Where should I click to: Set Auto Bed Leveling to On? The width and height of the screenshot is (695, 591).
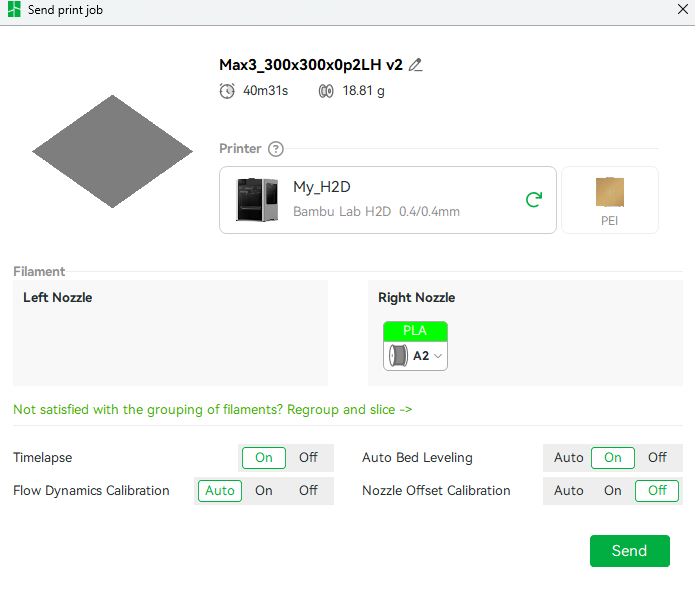click(613, 458)
